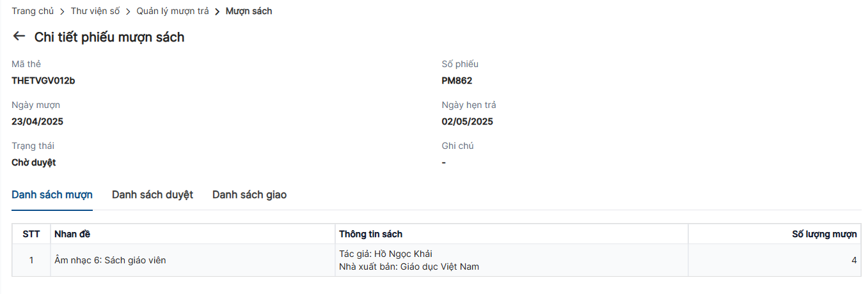The image size is (868, 294).
Task: Click the due date 02/05/2025
Action: [467, 121]
